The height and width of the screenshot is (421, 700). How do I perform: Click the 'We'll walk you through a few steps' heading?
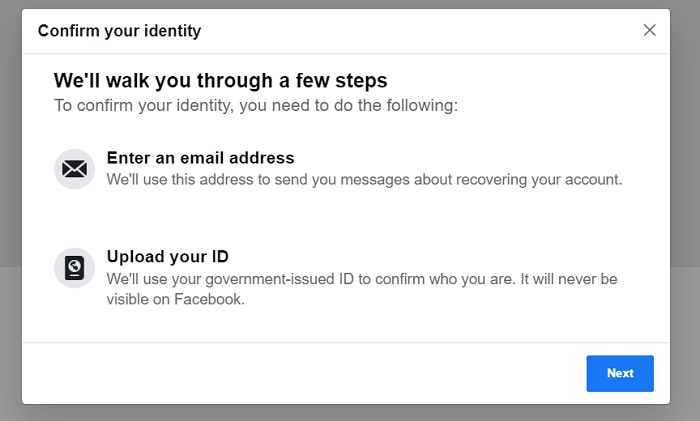point(221,80)
